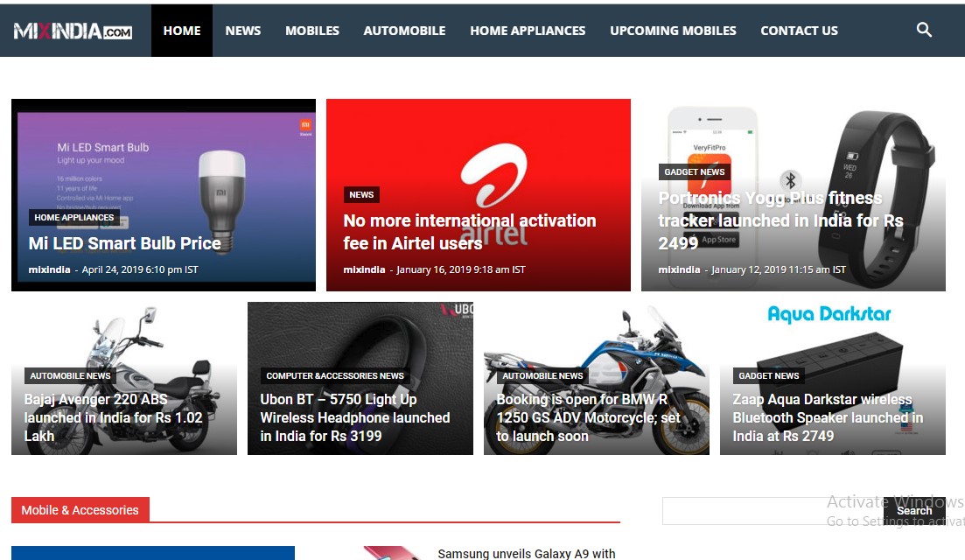
Task: Visit the CONTACT US page
Action: coord(799,31)
